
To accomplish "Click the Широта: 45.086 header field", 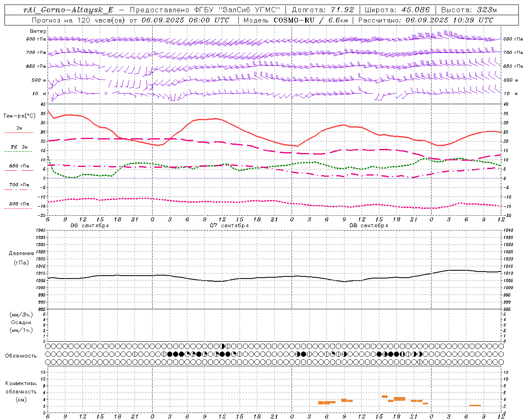I will 397,10.
